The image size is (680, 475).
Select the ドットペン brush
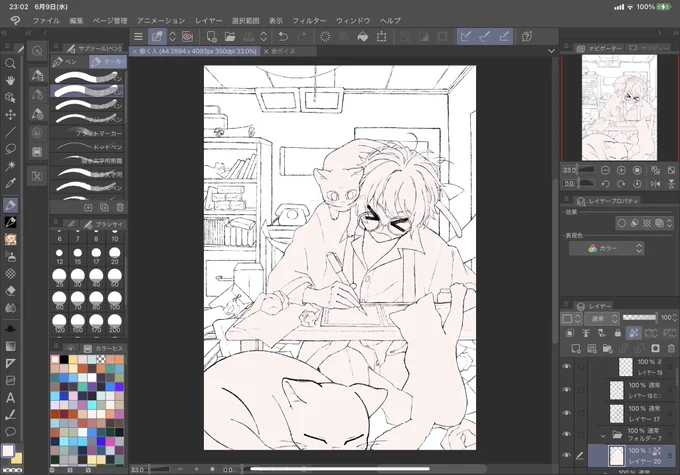click(x=87, y=147)
